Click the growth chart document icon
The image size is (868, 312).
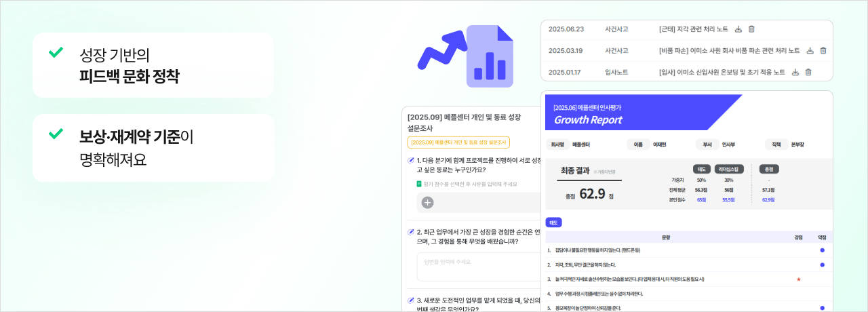coord(490,56)
